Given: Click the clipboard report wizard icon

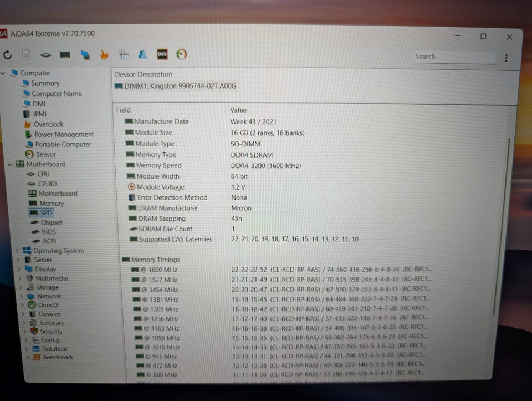Looking at the screenshot, I should pos(124,55).
